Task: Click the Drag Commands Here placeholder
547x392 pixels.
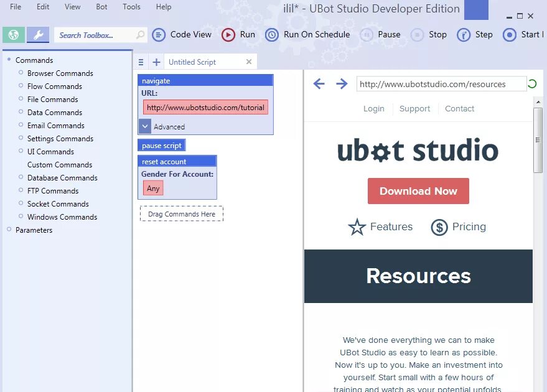Action: pyautogui.click(x=182, y=214)
